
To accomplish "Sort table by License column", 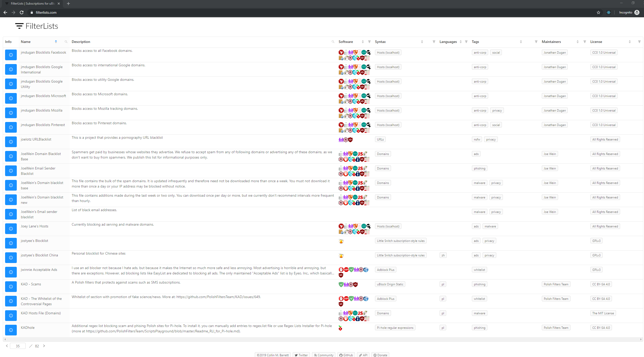I will coord(630,42).
